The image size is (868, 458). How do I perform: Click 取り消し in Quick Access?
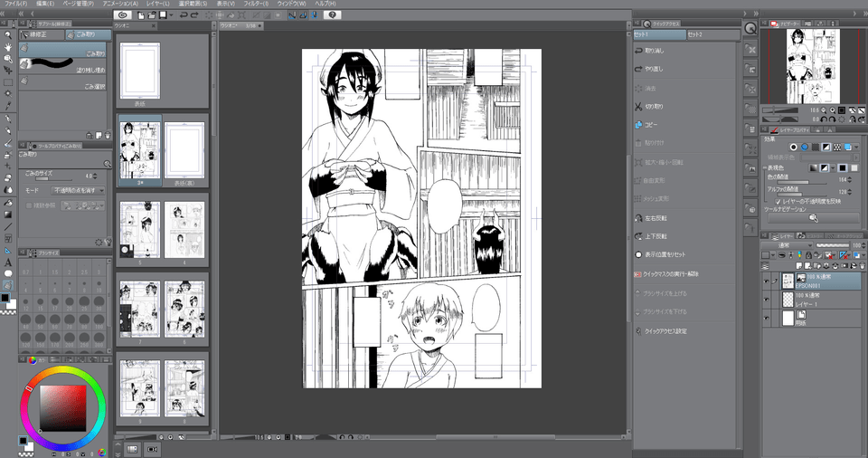coord(655,51)
